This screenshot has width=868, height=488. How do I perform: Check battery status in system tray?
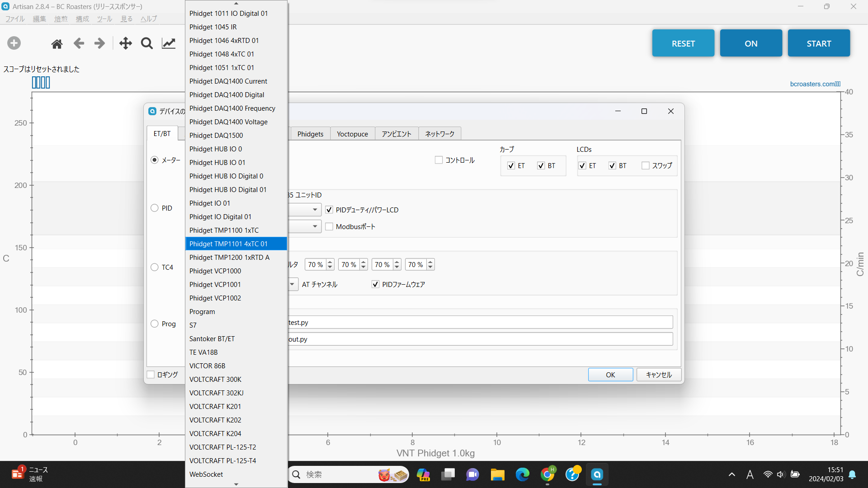(x=795, y=474)
